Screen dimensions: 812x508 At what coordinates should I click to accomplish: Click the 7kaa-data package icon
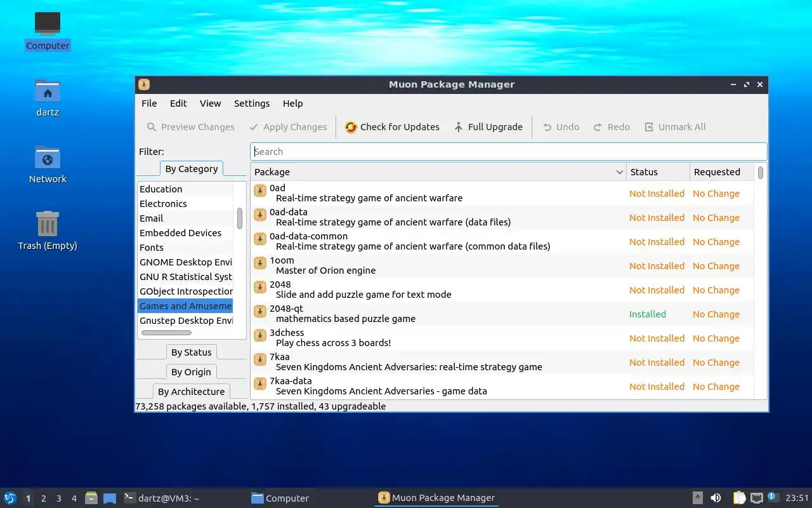260,384
